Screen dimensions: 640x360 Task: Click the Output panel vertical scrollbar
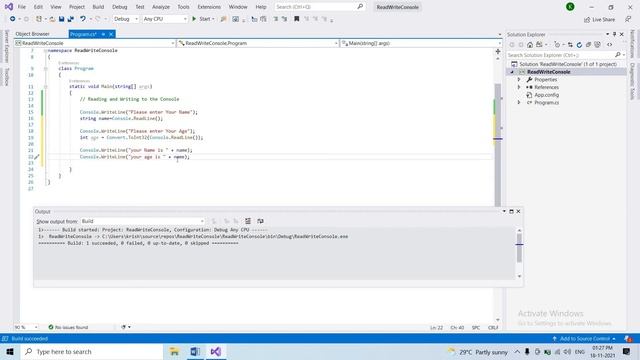tap(519, 253)
